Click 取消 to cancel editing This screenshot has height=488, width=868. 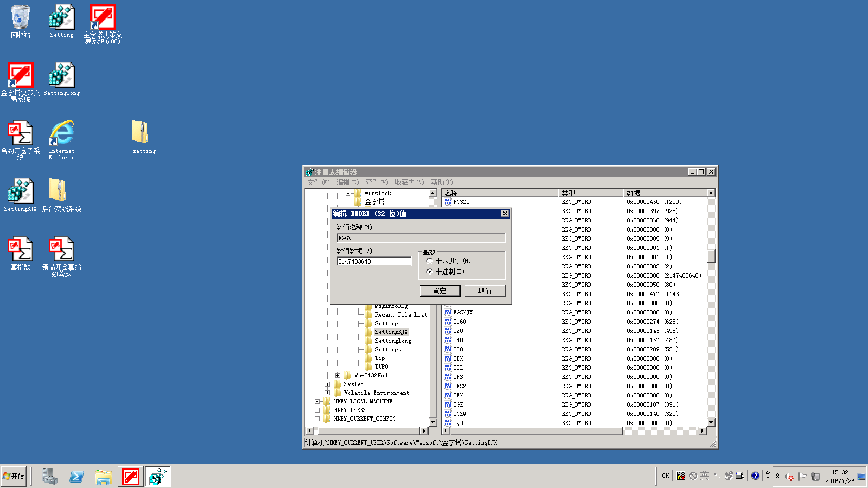(x=484, y=291)
